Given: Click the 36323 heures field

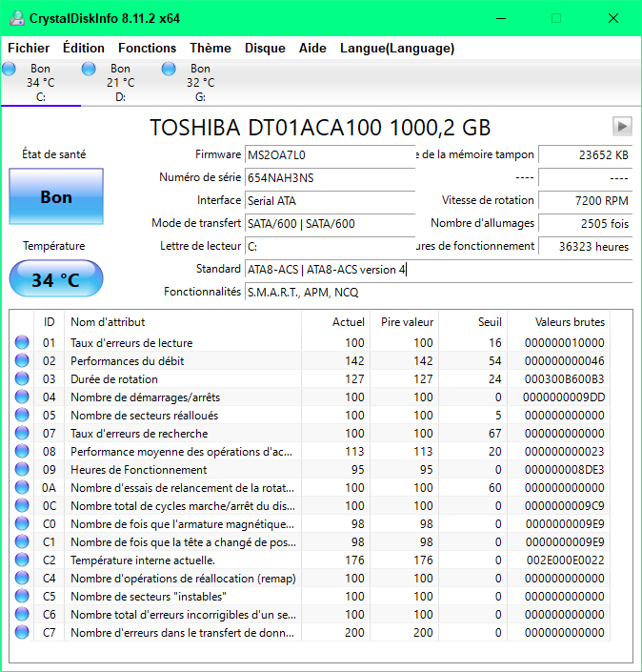Looking at the screenshot, I should (585, 247).
